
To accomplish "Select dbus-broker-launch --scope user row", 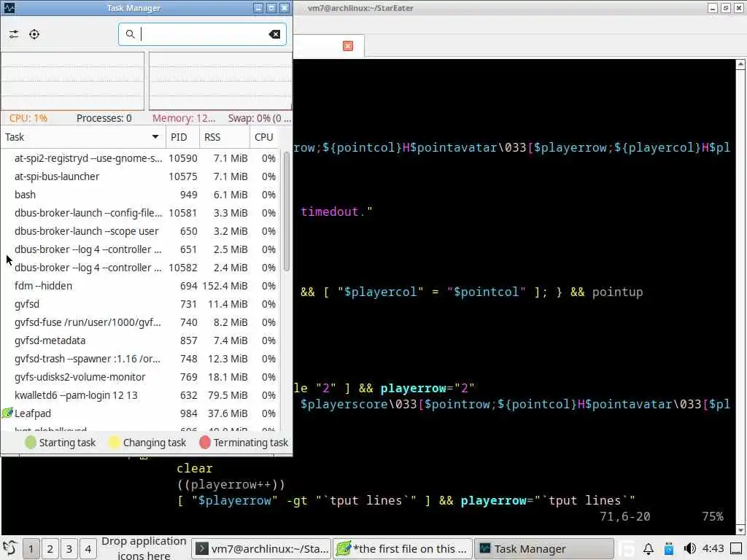I will pos(141,231).
